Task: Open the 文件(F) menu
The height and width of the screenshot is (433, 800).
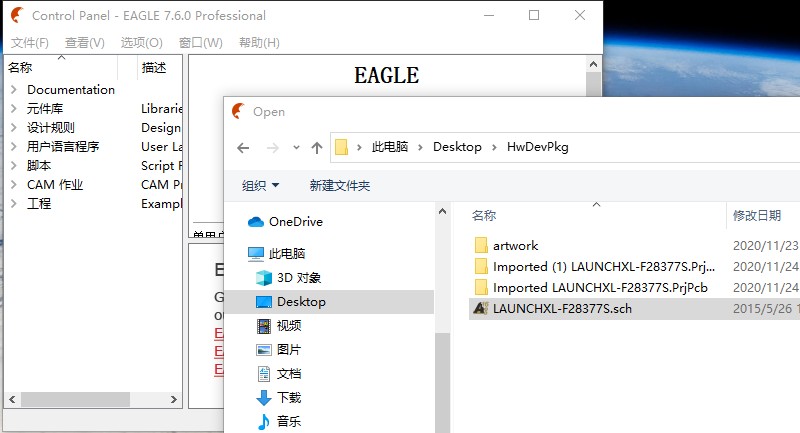Action: (30, 43)
